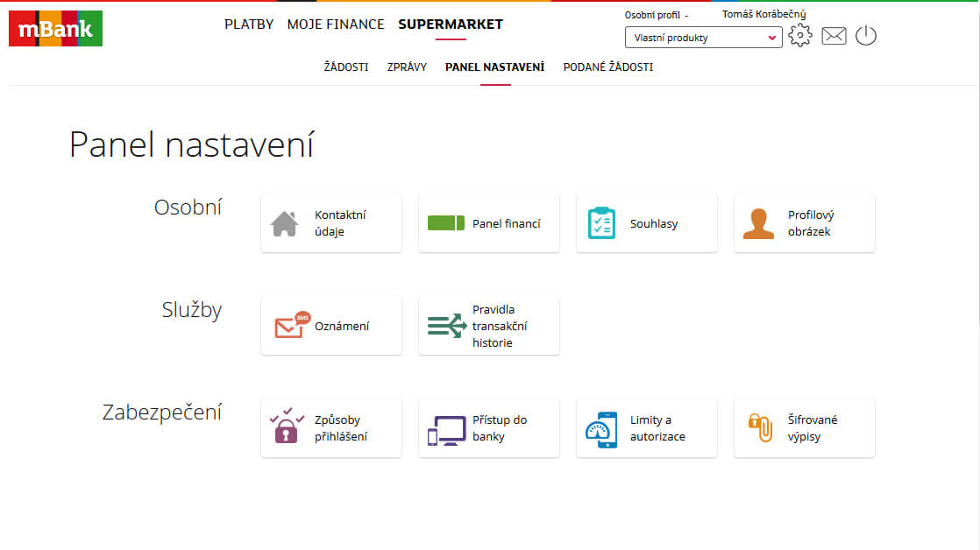This screenshot has width=980, height=550.
Task: Open the message envelope icon
Action: click(834, 36)
